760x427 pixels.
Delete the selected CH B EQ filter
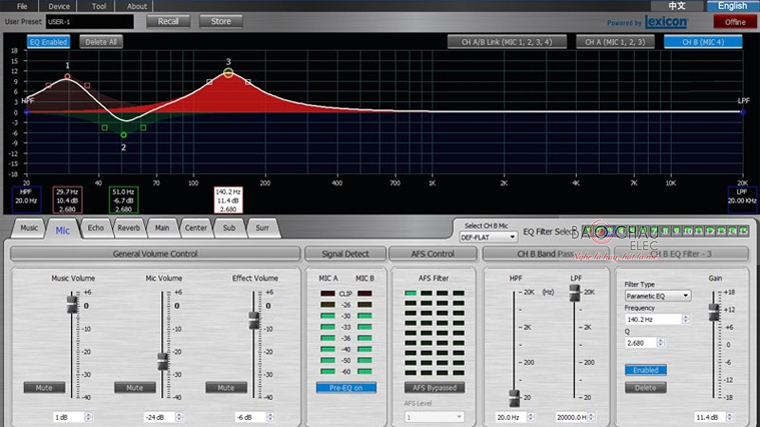[x=646, y=388]
